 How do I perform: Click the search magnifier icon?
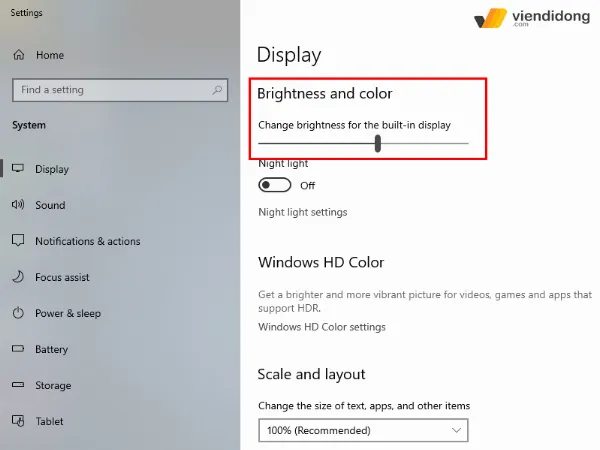coord(217,90)
